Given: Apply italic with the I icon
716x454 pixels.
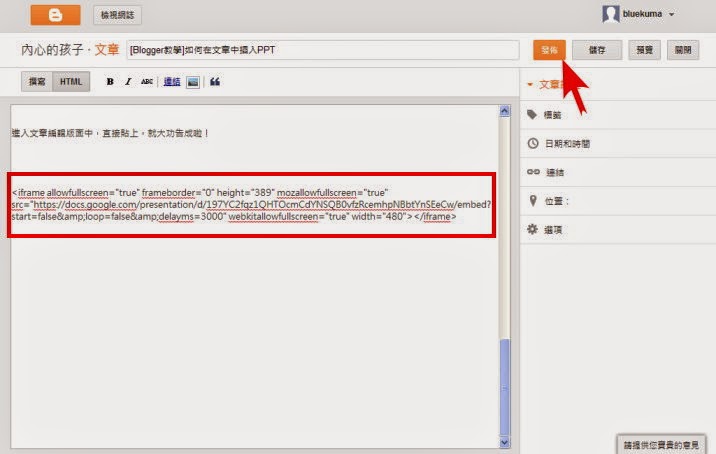Looking at the screenshot, I should 128,82.
